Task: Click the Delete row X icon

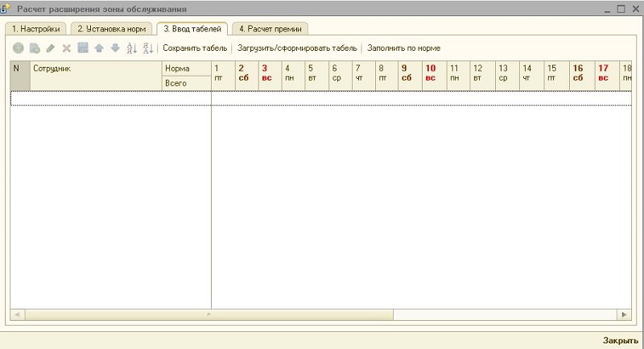Action: (x=67, y=48)
